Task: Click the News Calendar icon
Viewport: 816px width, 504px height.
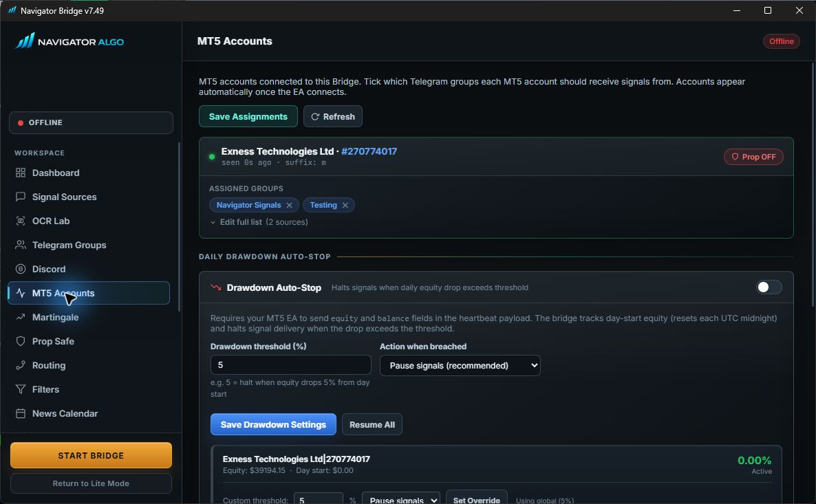Action: [20, 413]
